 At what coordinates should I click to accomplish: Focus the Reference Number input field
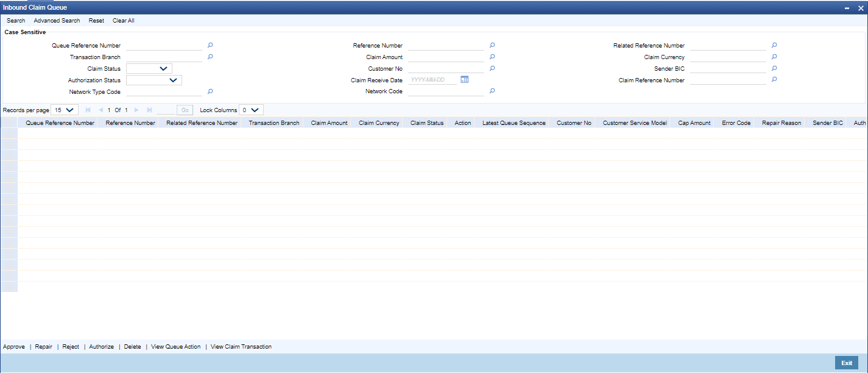446,45
